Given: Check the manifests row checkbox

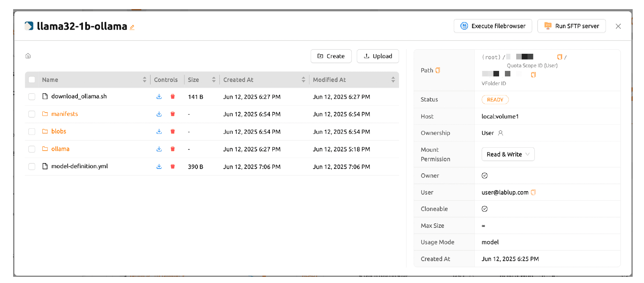Looking at the screenshot, I should [32, 114].
